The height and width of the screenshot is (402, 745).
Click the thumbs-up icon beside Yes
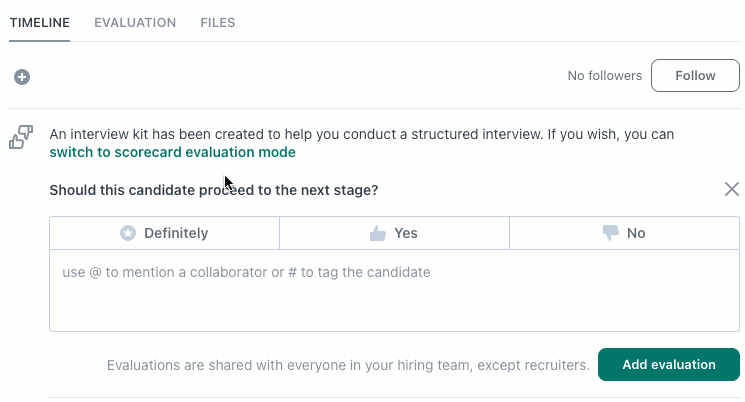(378, 233)
